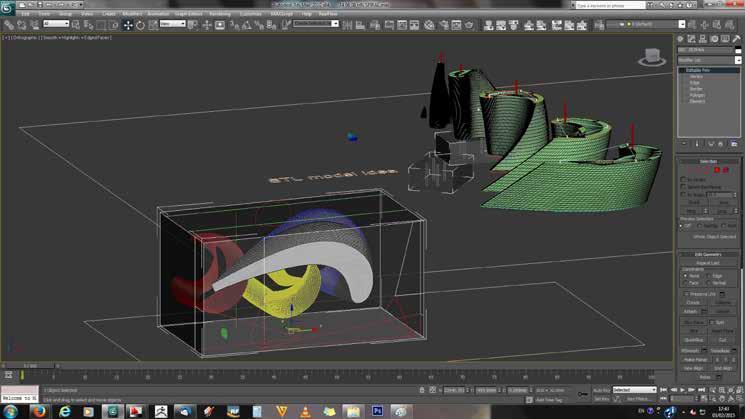Click the ViewCube in viewport
Image resolution: width=745 pixels, height=419 pixels.
[x=652, y=57]
